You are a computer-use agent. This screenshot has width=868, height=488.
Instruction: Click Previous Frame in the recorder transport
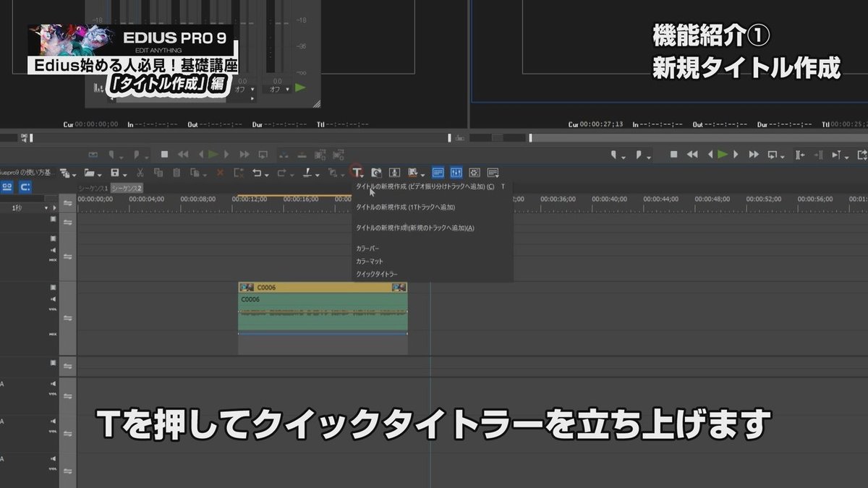pos(710,154)
